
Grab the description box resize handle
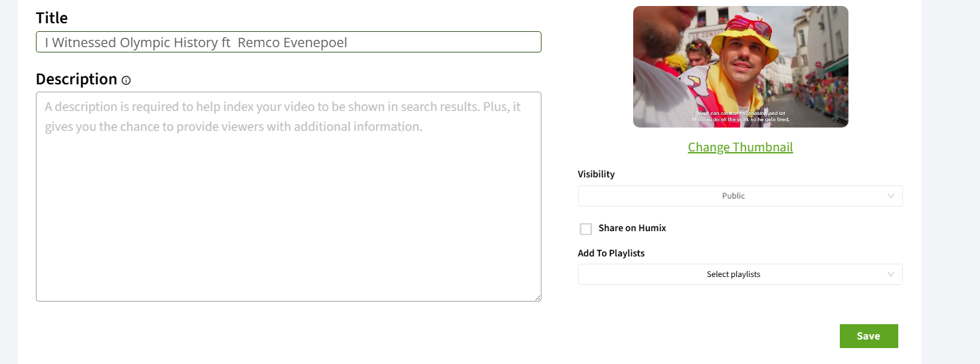(x=538, y=298)
